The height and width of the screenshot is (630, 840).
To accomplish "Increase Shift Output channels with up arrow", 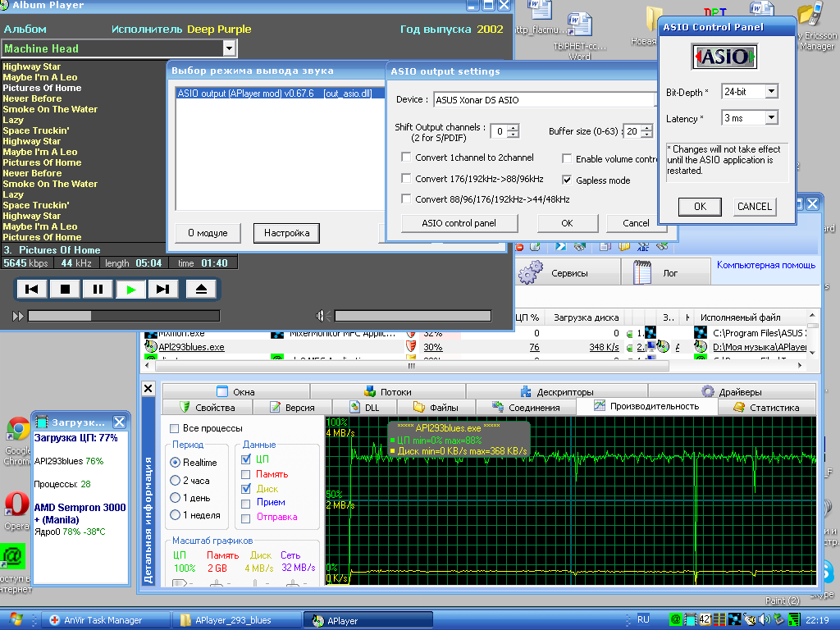I will 514,128.
